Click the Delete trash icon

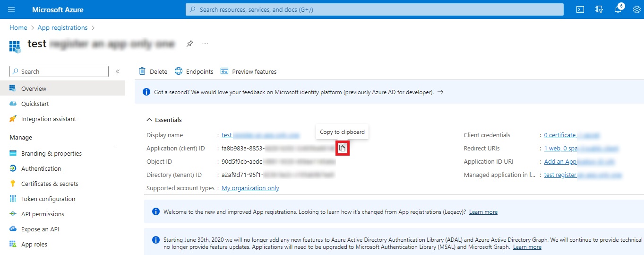tap(142, 71)
